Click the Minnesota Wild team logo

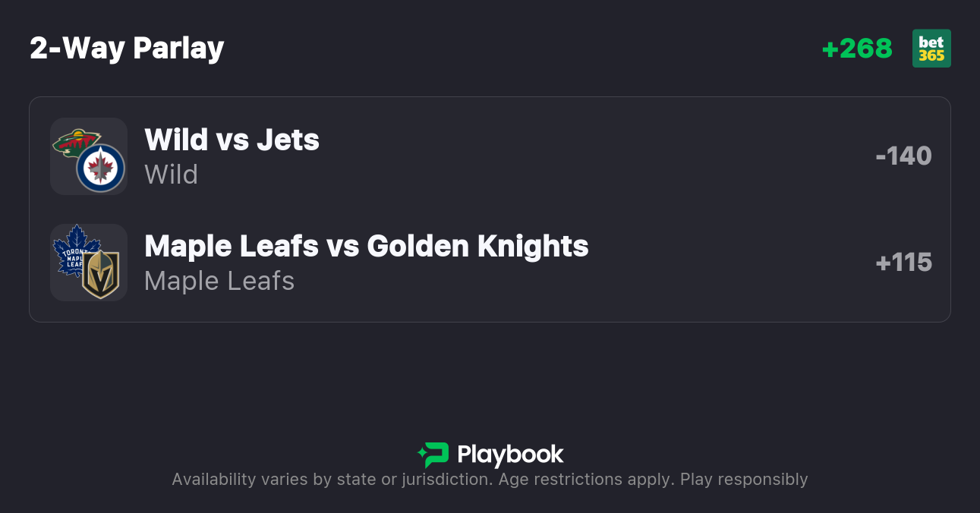74,141
